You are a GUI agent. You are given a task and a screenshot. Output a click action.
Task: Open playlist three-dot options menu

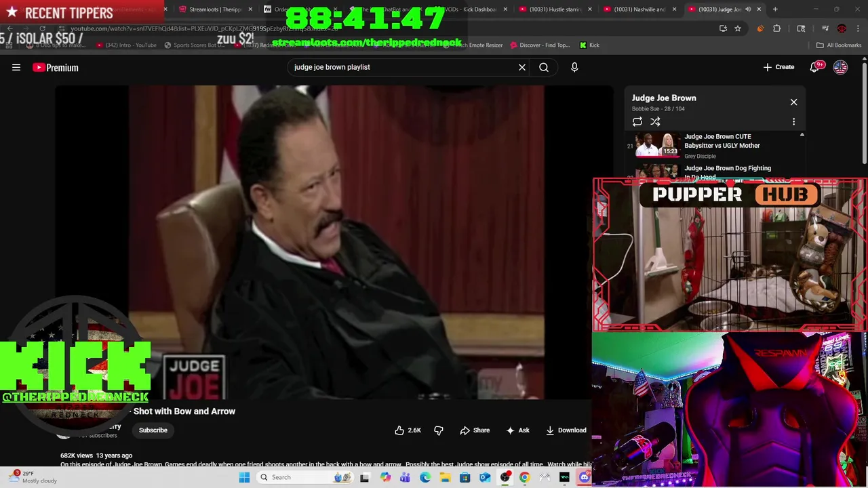point(793,122)
